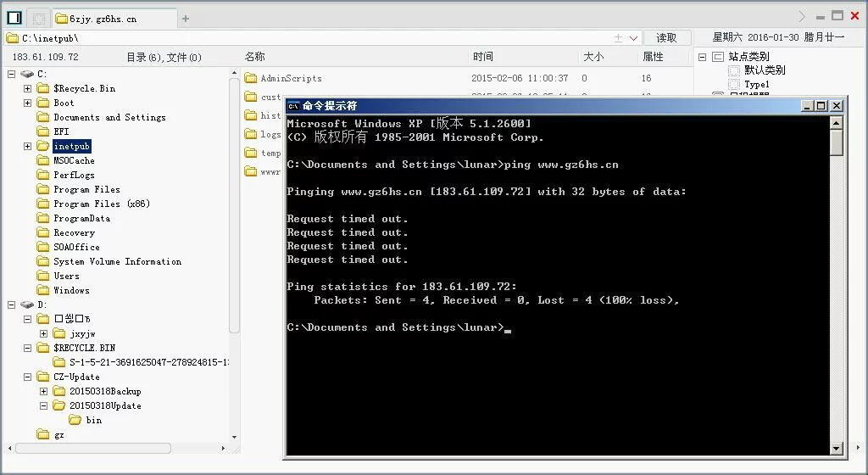Open a new tab with the plus icon
Viewport: 868px width, 475px height.
click(x=186, y=19)
